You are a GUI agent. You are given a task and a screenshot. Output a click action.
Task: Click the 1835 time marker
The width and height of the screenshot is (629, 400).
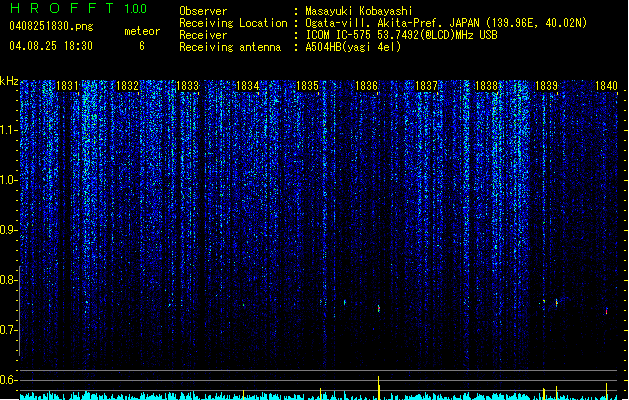click(307, 86)
